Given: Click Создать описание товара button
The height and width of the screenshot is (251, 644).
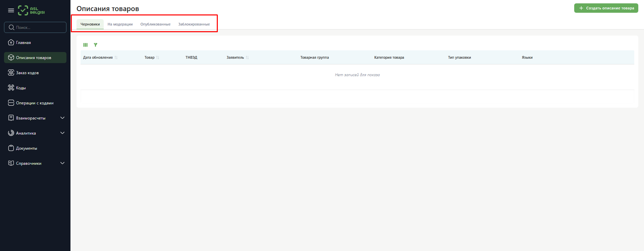Looking at the screenshot, I should click(606, 8).
